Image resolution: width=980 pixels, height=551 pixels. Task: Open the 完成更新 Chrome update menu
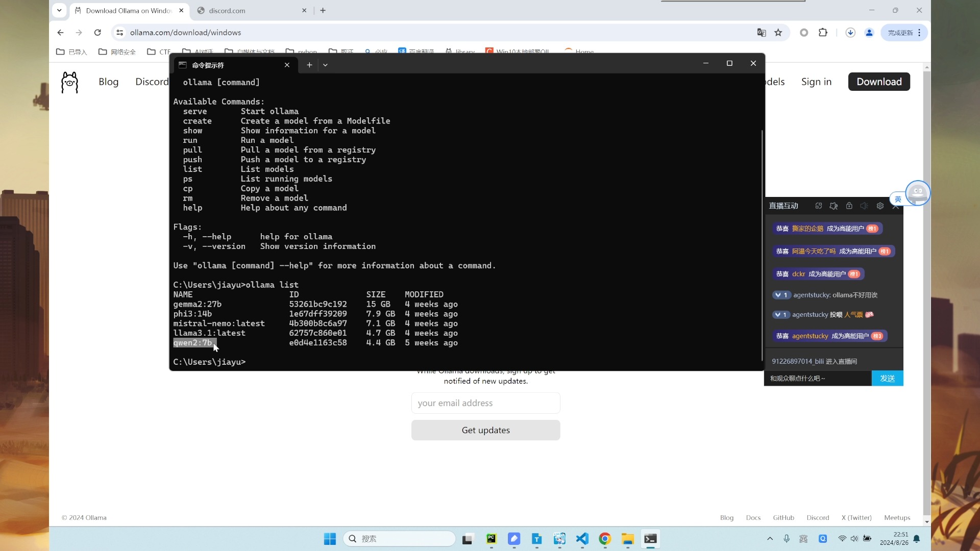point(904,33)
